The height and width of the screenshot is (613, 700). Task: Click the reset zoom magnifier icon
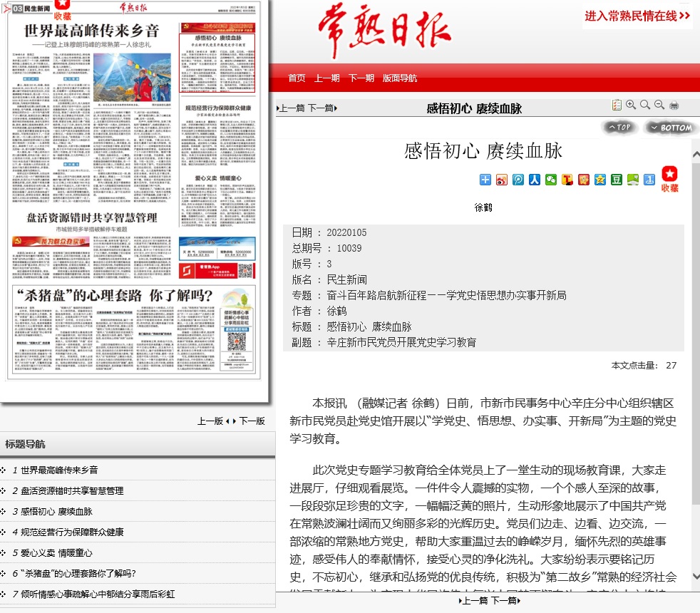click(x=645, y=105)
